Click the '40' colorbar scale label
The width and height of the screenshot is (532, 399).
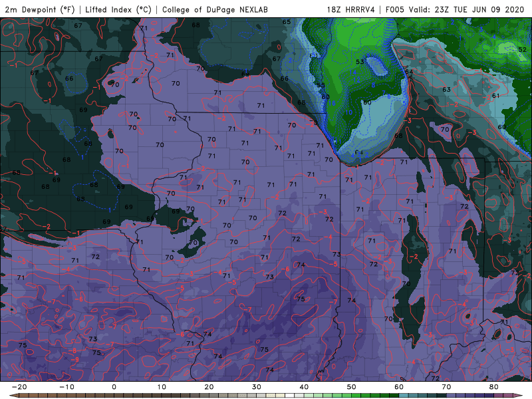tap(304, 387)
